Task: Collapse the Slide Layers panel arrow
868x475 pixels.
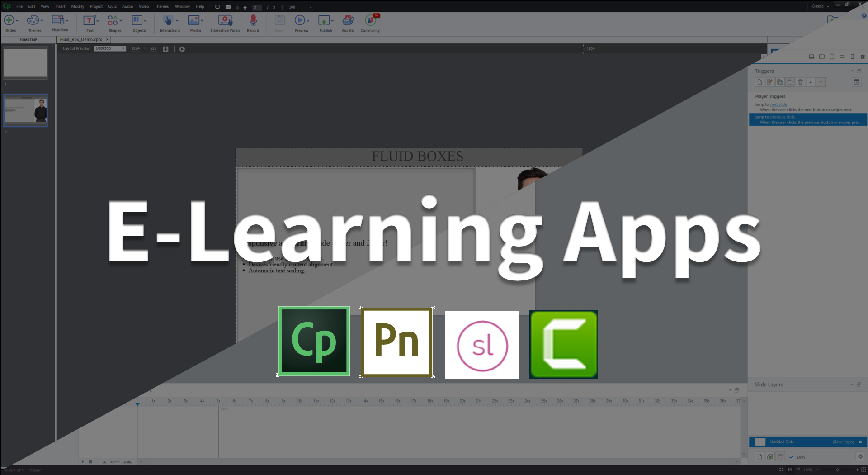Action: click(x=852, y=385)
